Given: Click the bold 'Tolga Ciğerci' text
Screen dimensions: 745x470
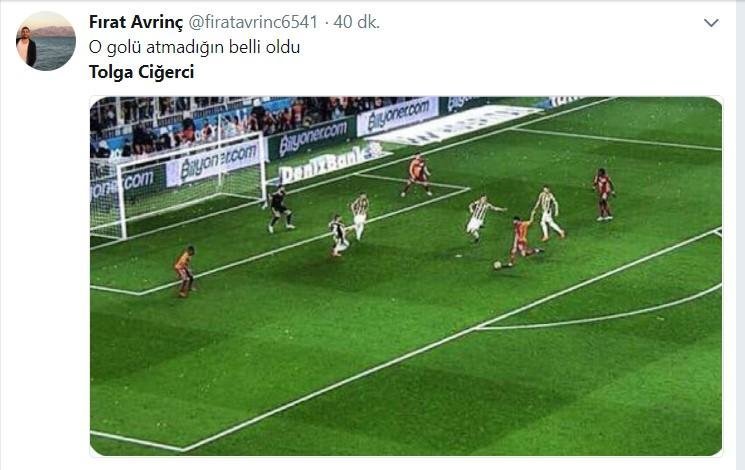Looking at the screenshot, I should pyautogui.click(x=142, y=72).
